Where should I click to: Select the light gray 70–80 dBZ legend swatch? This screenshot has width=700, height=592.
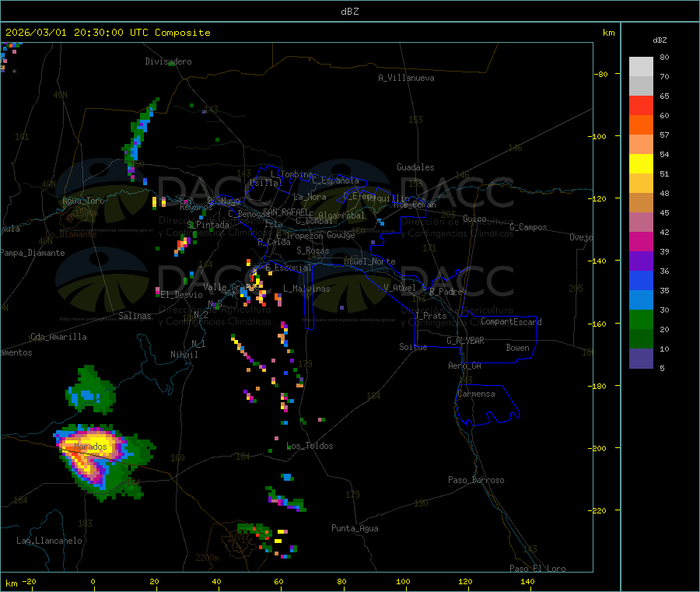pos(641,67)
